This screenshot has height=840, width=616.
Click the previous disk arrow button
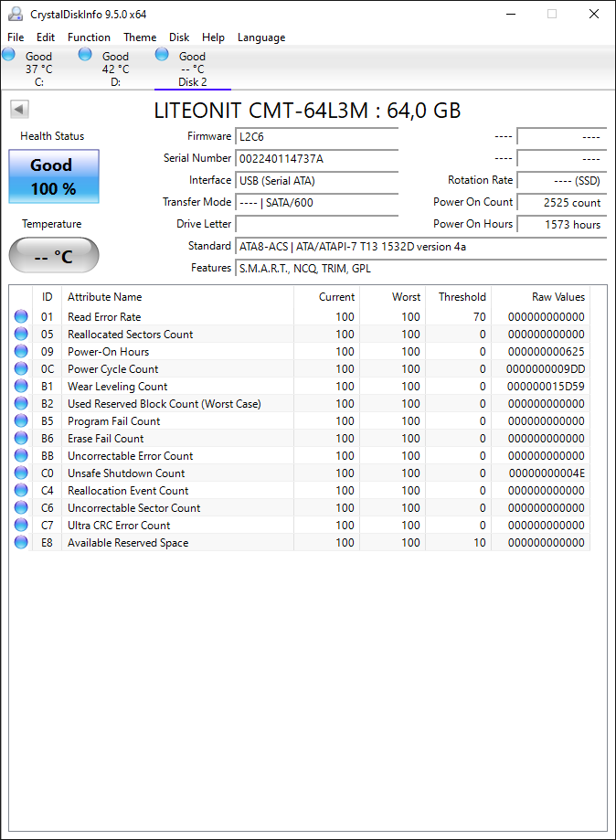coord(19,110)
